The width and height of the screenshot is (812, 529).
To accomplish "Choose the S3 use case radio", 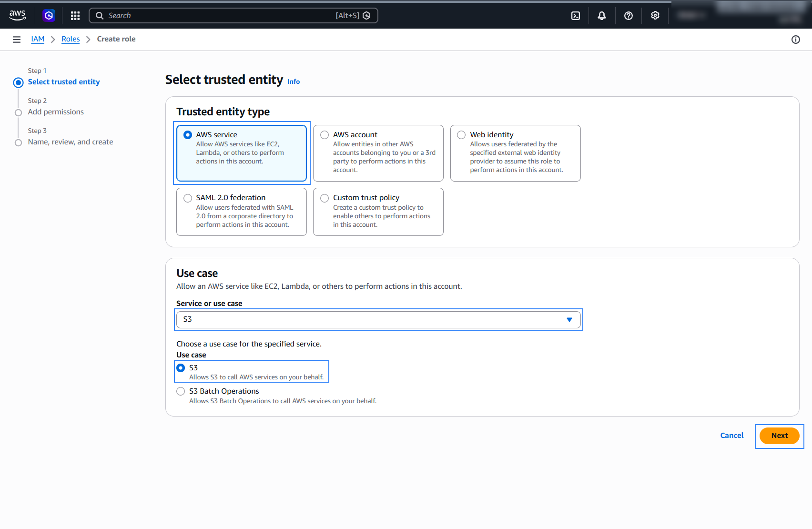I will 181,368.
